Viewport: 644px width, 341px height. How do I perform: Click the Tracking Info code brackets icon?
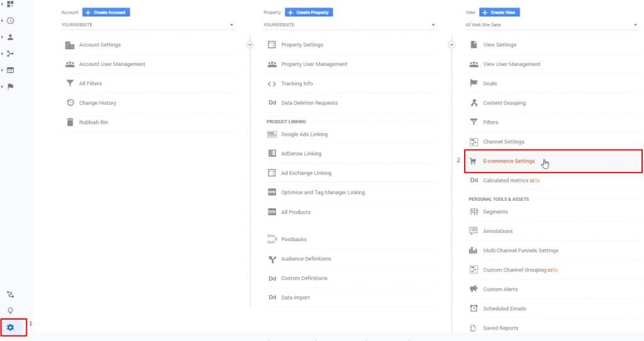point(272,84)
